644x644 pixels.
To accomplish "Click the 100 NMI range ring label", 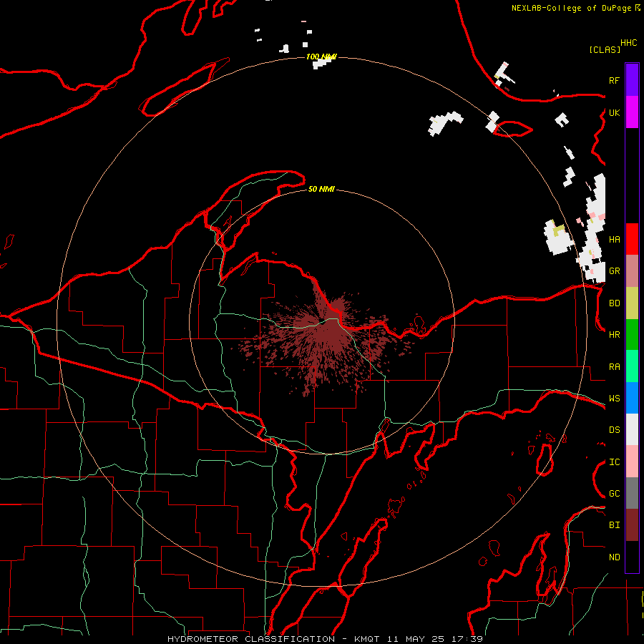I will (321, 57).
